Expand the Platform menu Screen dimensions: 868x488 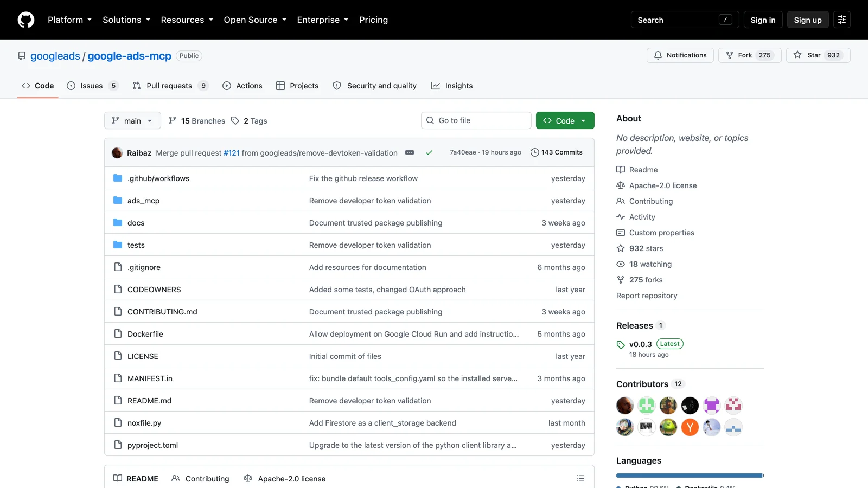[69, 20]
